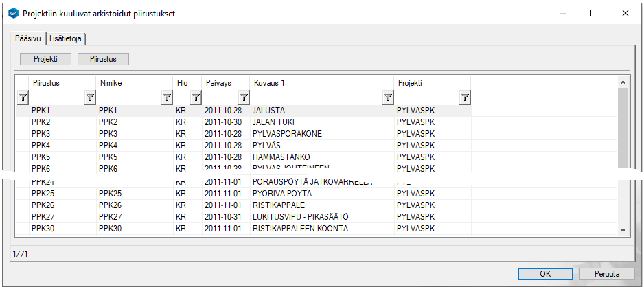The image size is (644, 287).
Task: Click the Piirustus filter text field
Action: click(x=56, y=97)
